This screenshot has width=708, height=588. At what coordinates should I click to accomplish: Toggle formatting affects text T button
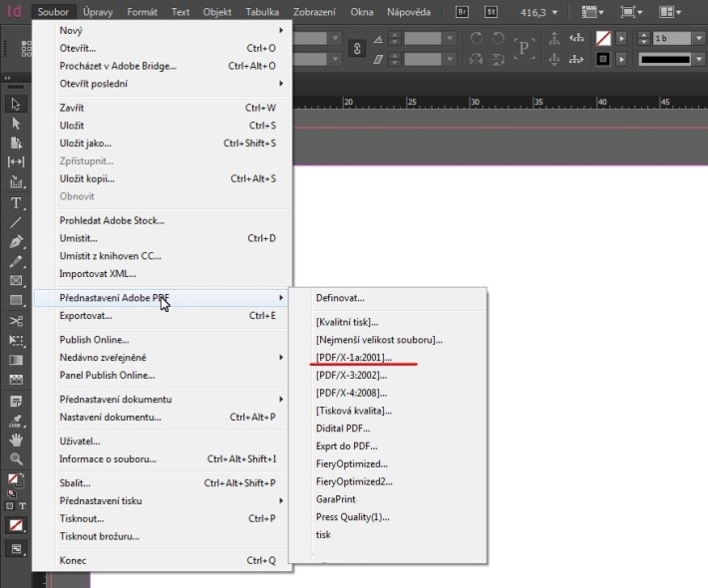(x=22, y=506)
